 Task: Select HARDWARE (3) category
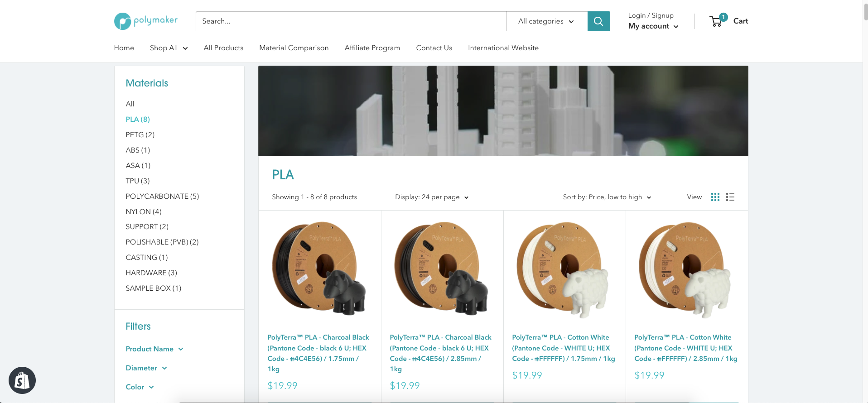(151, 273)
